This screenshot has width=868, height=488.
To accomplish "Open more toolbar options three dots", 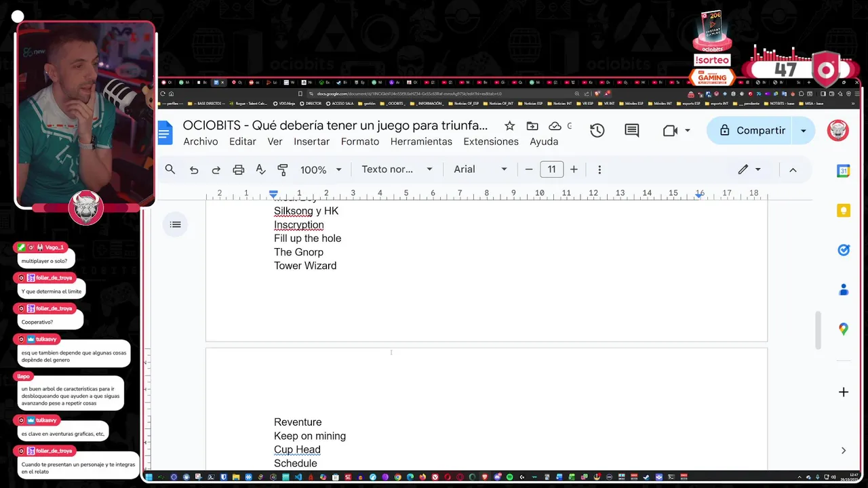I will tap(599, 169).
